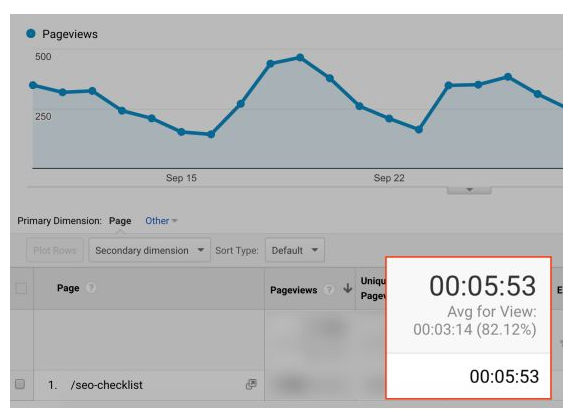The width and height of the screenshot is (579, 419).
Task: Click the Plot Rows button
Action: pos(55,250)
